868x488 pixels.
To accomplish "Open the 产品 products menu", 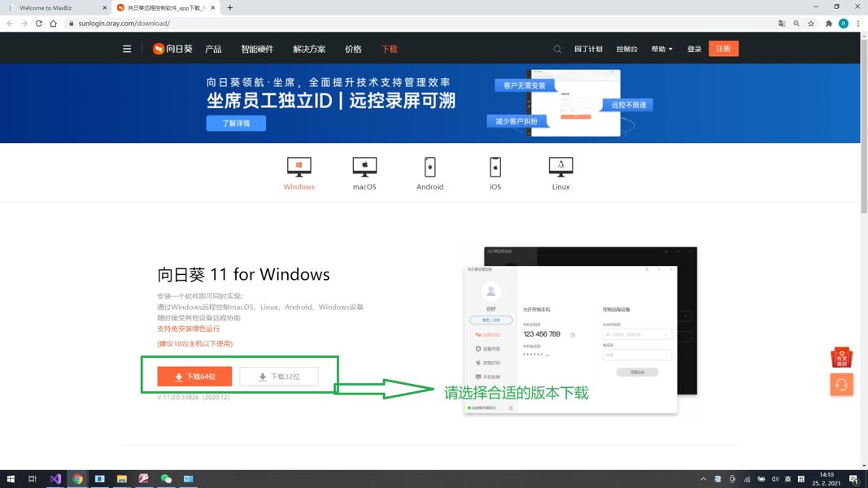I will pos(213,50).
